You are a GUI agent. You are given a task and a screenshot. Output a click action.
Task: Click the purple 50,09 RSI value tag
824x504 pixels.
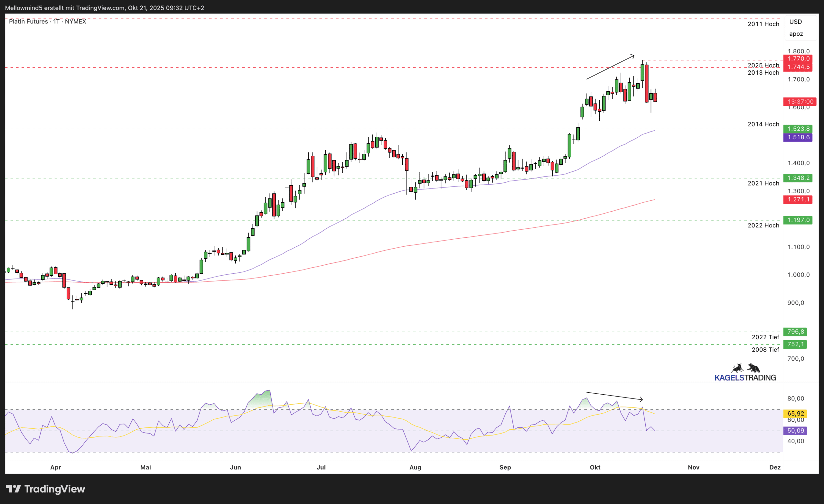click(x=795, y=430)
